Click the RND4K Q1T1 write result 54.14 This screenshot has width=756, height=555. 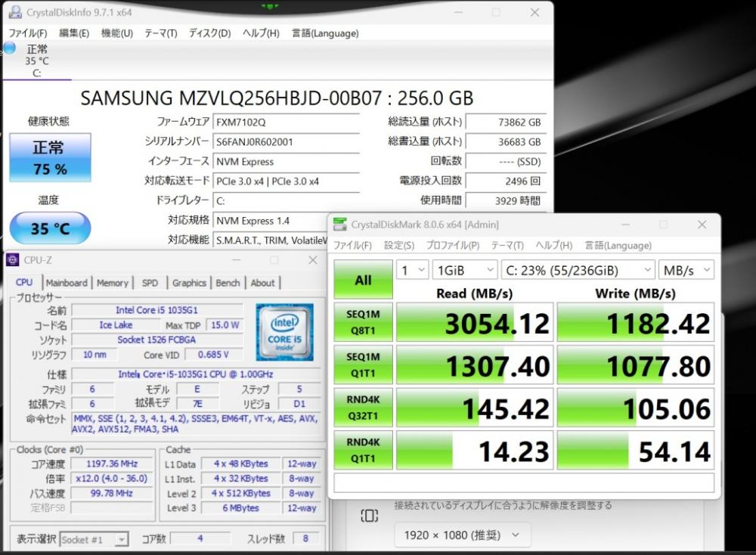coord(636,451)
